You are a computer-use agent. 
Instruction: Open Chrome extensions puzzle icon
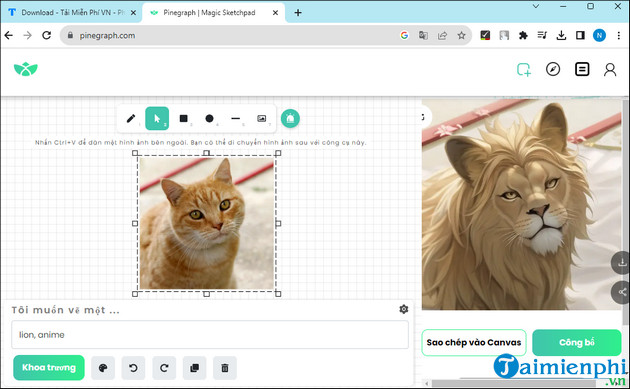[x=523, y=35]
